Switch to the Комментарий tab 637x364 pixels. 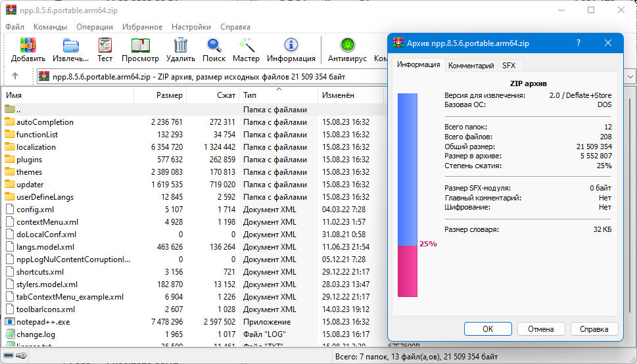(x=471, y=66)
